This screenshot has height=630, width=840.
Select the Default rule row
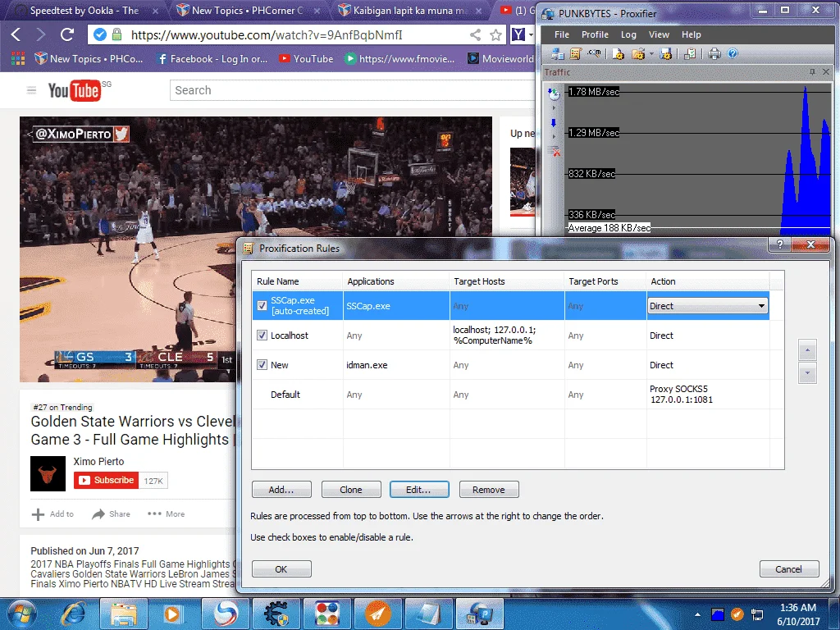(510, 395)
